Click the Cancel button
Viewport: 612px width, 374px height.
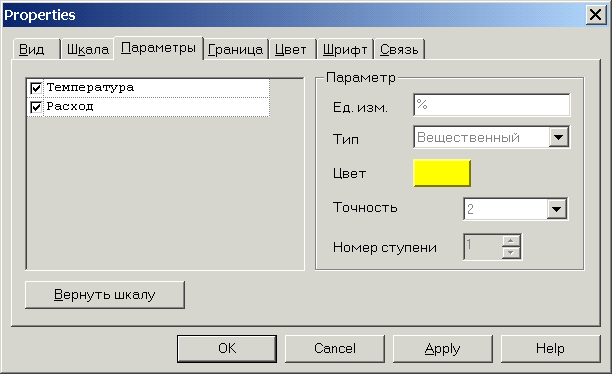point(335,348)
